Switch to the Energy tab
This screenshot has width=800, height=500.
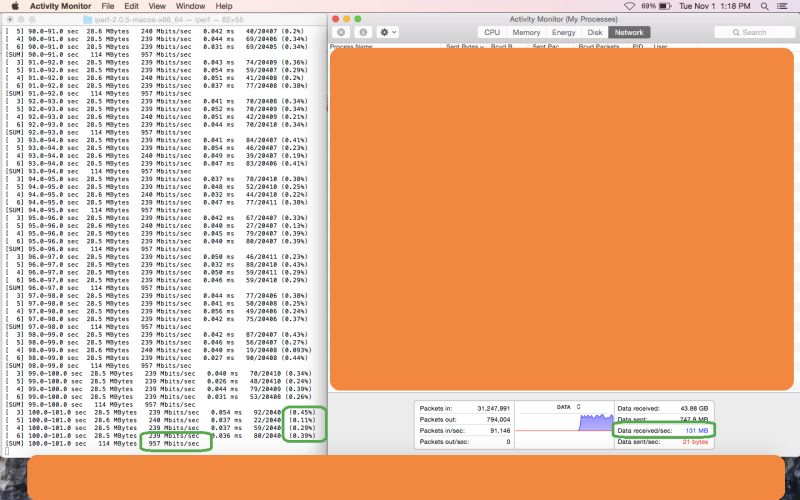point(564,32)
